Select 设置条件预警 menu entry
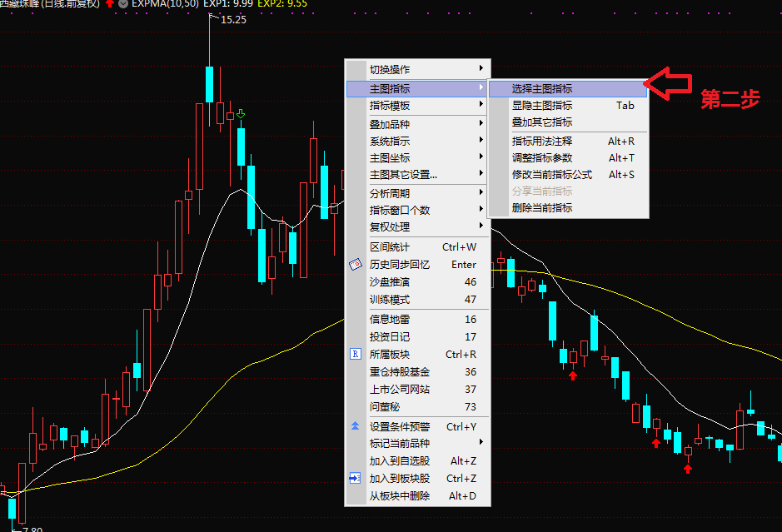782x532 pixels. (418, 426)
